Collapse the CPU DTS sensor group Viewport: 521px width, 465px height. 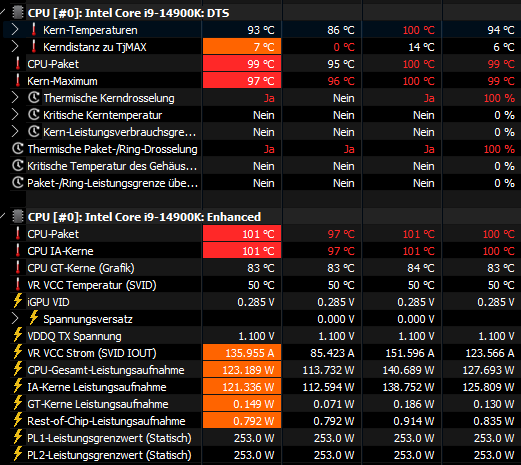pos(3,13)
